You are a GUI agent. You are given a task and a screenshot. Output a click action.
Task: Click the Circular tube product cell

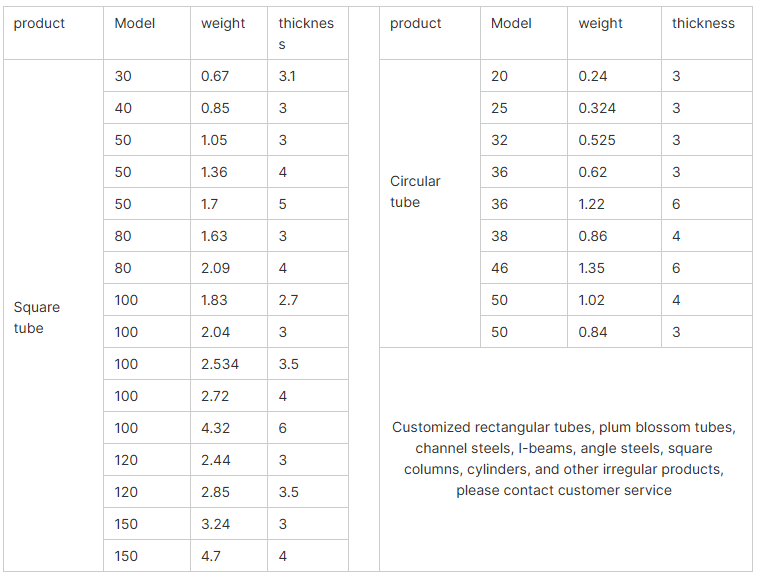tap(430, 203)
